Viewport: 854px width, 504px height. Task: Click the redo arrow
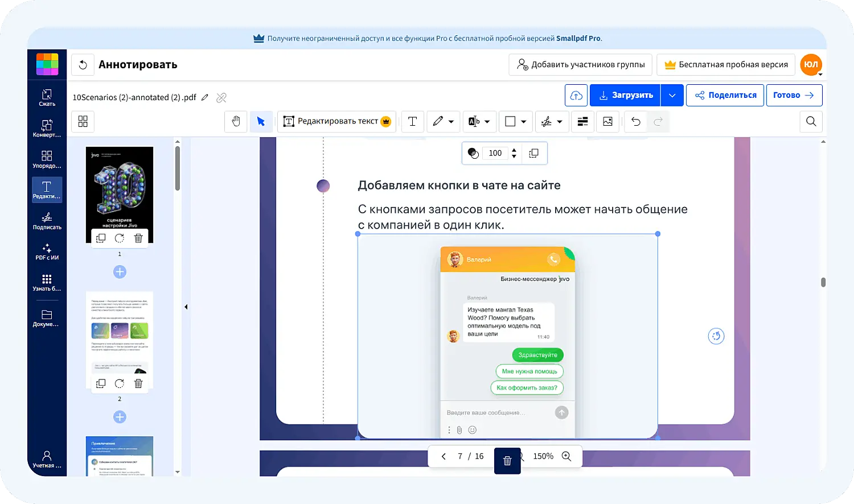(x=658, y=121)
